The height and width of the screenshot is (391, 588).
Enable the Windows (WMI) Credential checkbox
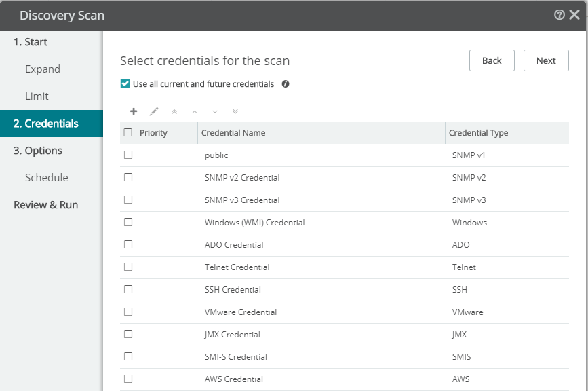128,222
